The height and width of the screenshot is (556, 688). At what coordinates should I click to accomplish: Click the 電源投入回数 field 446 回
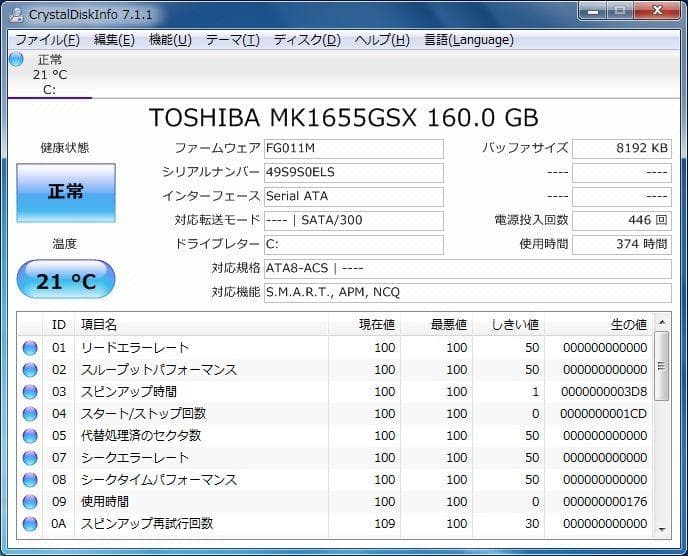point(622,220)
